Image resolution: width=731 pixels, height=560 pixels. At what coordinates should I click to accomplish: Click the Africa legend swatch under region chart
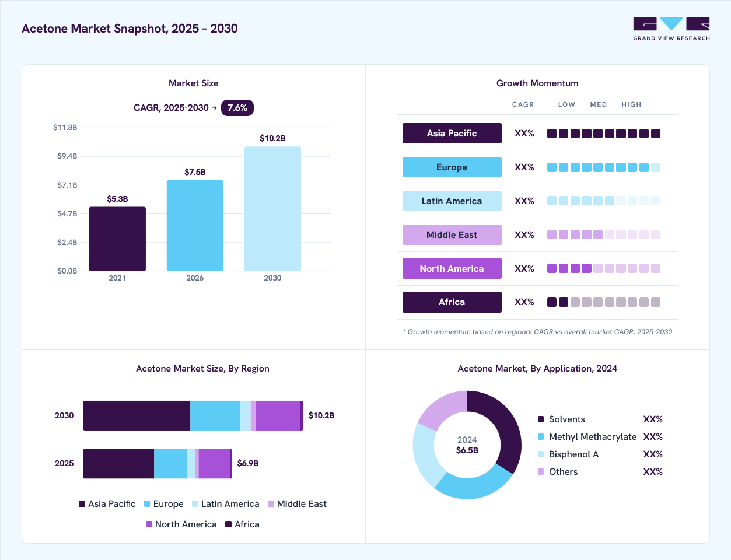click(229, 524)
